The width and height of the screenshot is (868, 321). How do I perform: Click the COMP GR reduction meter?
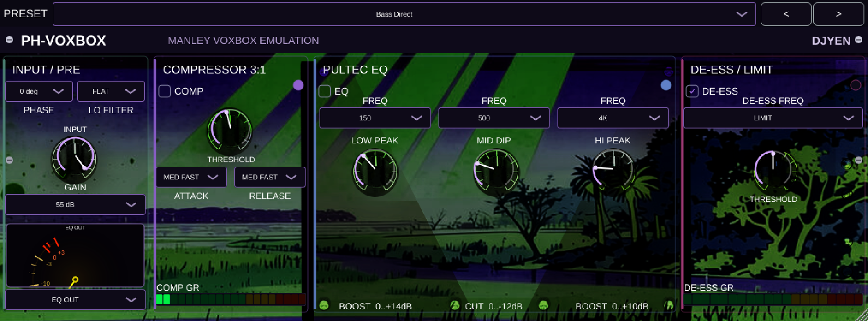(x=231, y=299)
